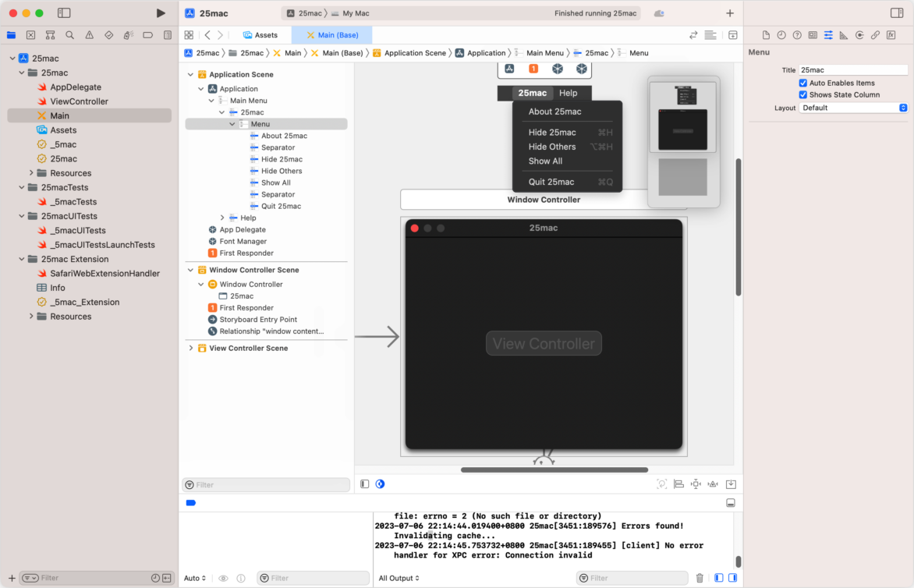This screenshot has width=914, height=588.
Task: Collapse the 25mac Extension group
Action: point(22,260)
